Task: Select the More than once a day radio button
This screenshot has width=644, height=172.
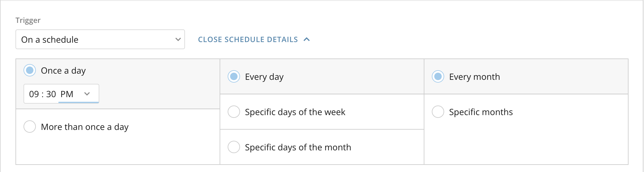Action: pos(30,127)
